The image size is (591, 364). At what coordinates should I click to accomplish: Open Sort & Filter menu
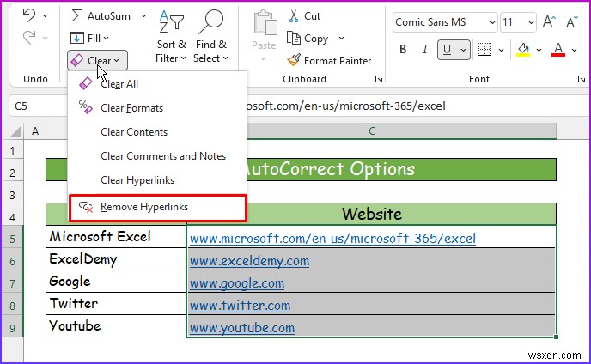point(171,37)
